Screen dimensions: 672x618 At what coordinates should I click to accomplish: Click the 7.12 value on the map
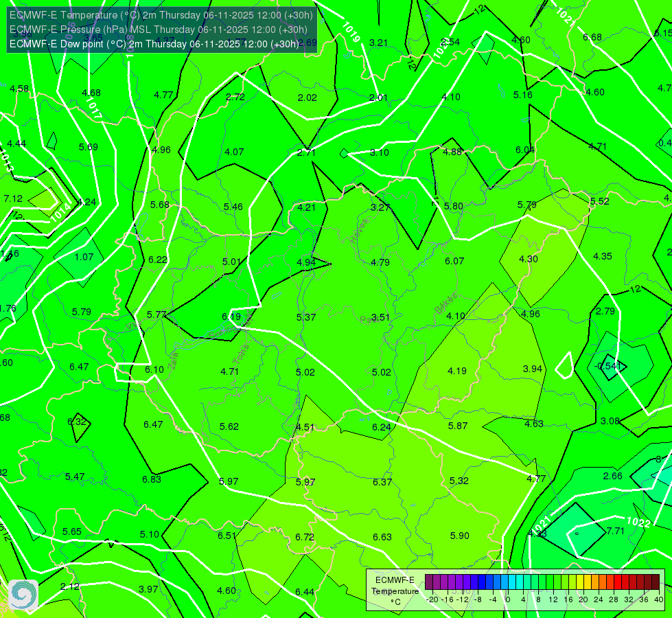click(x=13, y=198)
